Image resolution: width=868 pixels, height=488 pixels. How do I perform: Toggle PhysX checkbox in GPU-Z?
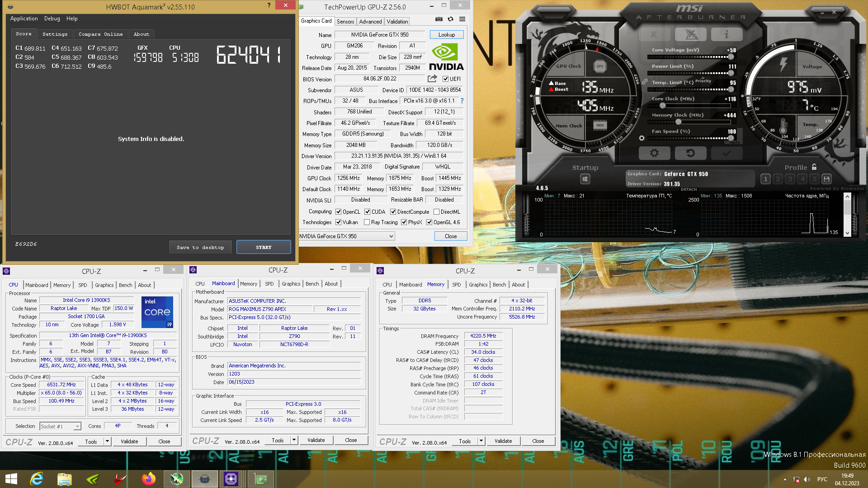[x=404, y=222]
